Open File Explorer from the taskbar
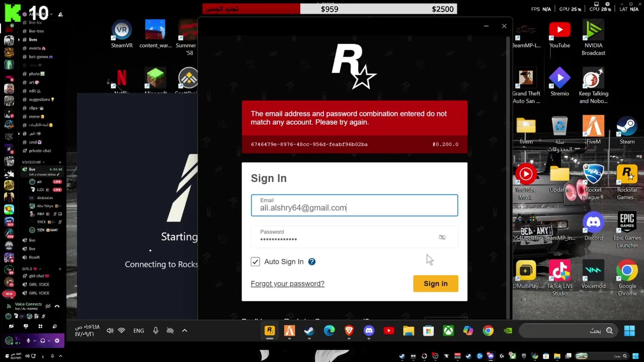Screen dimensions: 644x362 pyautogui.click(x=409, y=331)
